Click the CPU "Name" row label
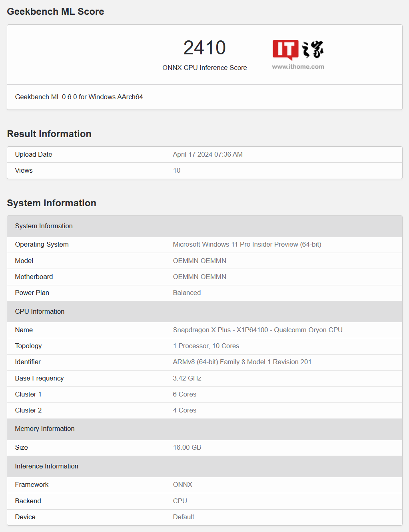Screen dimensions: 409x532 (24, 330)
